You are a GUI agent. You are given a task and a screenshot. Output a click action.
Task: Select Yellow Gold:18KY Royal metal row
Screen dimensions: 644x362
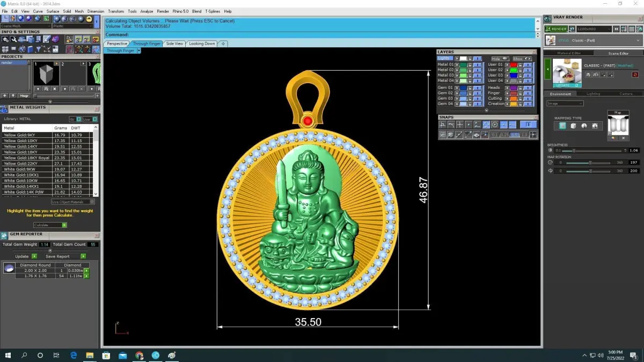pyautogui.click(x=48, y=158)
